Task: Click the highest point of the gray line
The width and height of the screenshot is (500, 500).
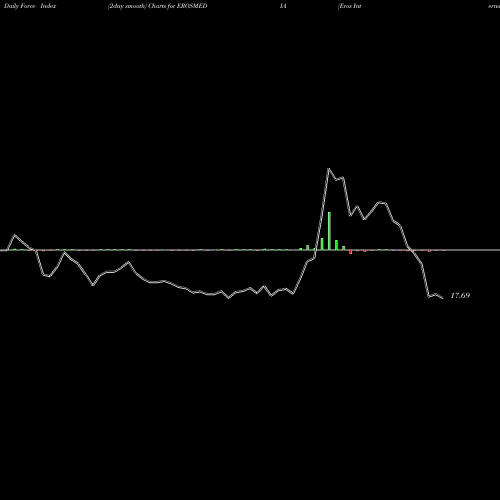Action: pos(329,169)
